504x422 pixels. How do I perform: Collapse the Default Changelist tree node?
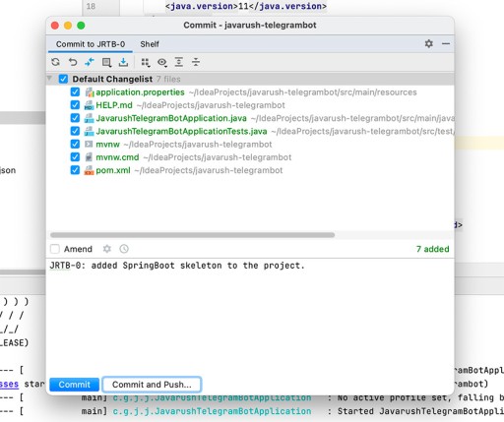coord(50,79)
